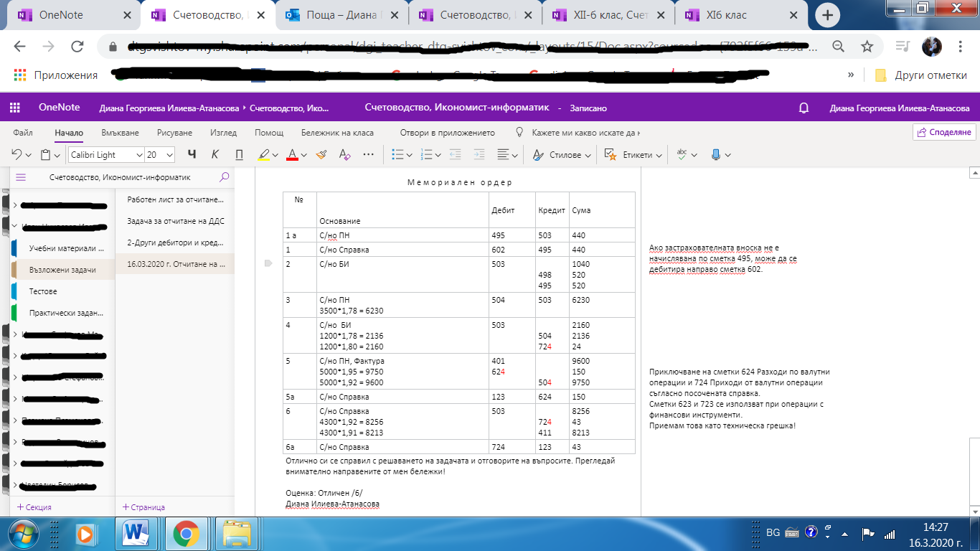980x551 pixels.
Task: Switch to the Рисуване ribbon tab
Action: (x=175, y=133)
